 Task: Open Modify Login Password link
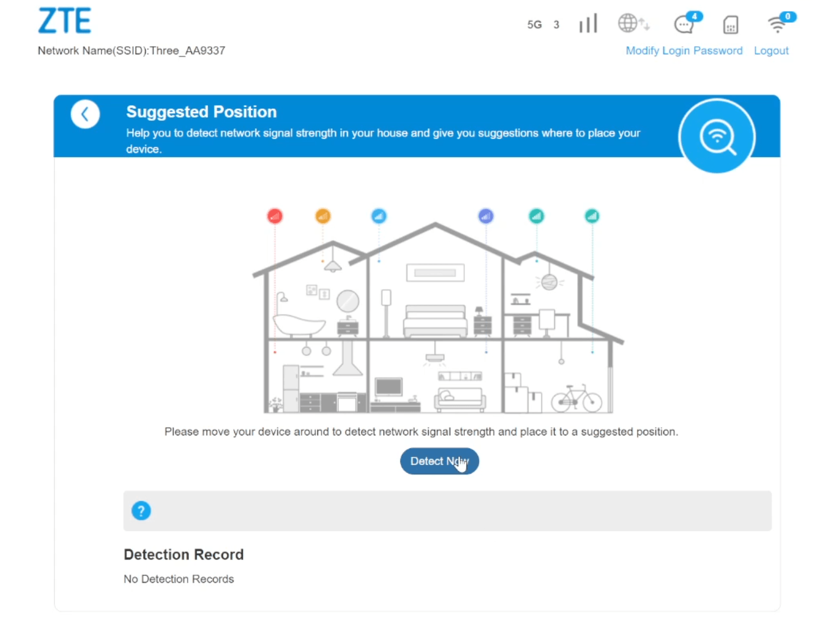[684, 51]
